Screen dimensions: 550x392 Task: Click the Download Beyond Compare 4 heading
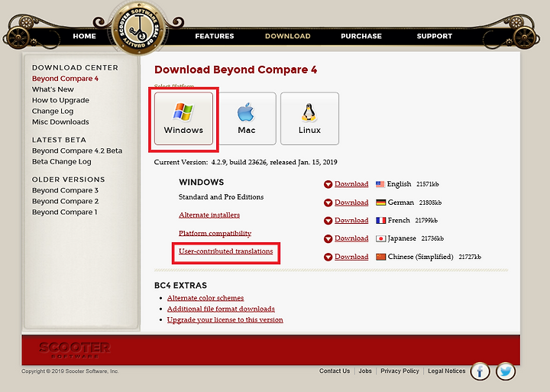pyautogui.click(x=236, y=70)
